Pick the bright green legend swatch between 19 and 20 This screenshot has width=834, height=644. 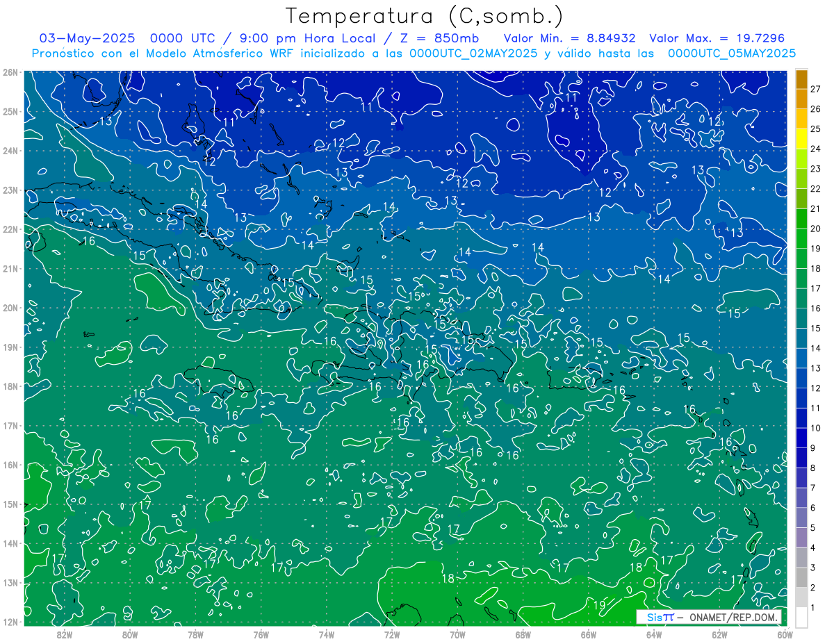coord(801,238)
